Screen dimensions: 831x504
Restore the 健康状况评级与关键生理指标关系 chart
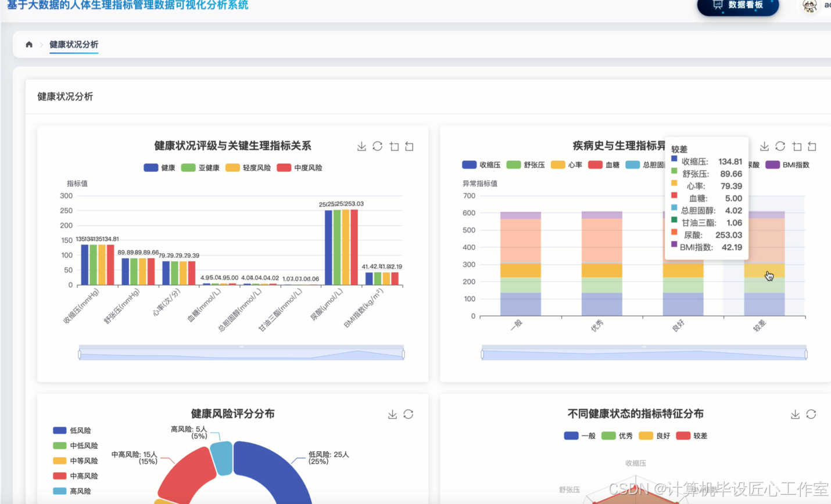(378, 146)
